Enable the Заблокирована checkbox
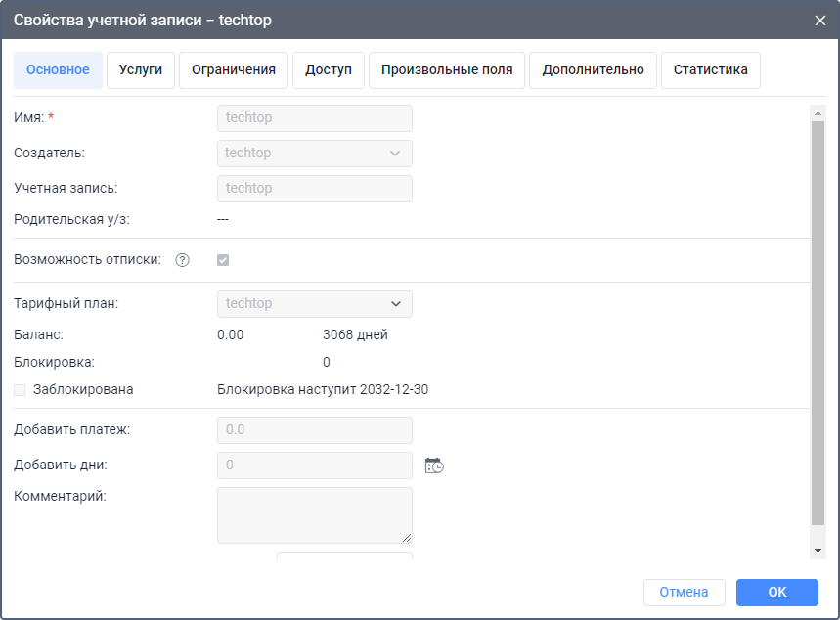Viewport: 840px width, 620px height. [x=21, y=389]
